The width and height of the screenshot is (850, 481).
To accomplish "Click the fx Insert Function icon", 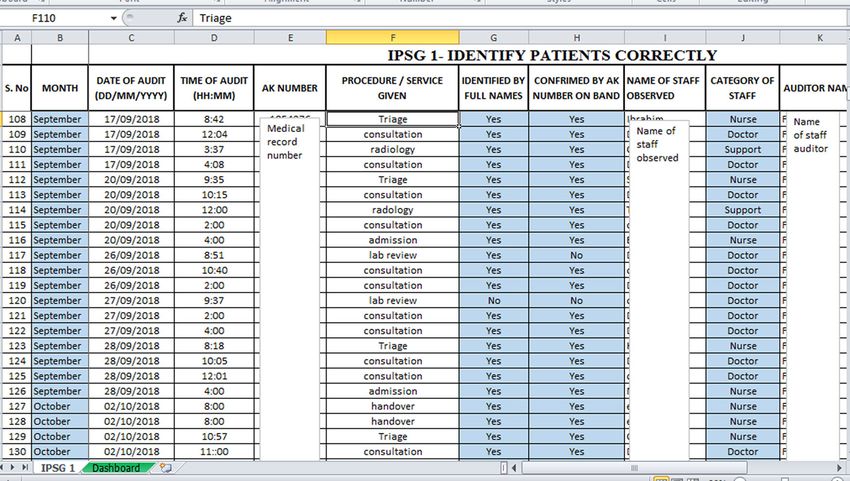I will coord(182,18).
